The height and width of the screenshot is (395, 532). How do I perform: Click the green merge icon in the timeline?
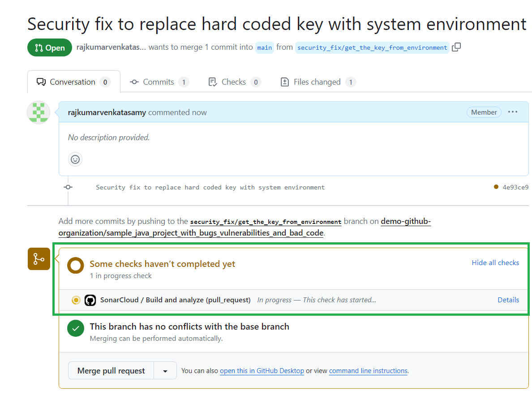[x=39, y=259]
